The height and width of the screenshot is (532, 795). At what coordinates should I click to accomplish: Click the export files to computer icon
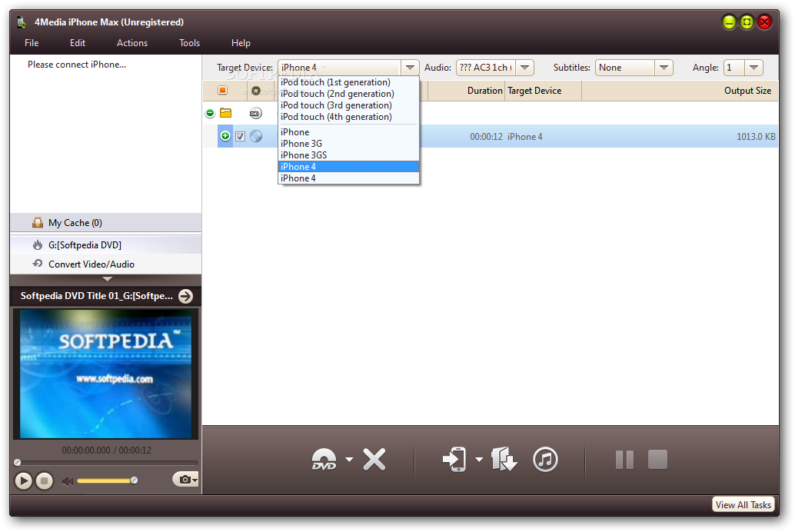[504, 460]
